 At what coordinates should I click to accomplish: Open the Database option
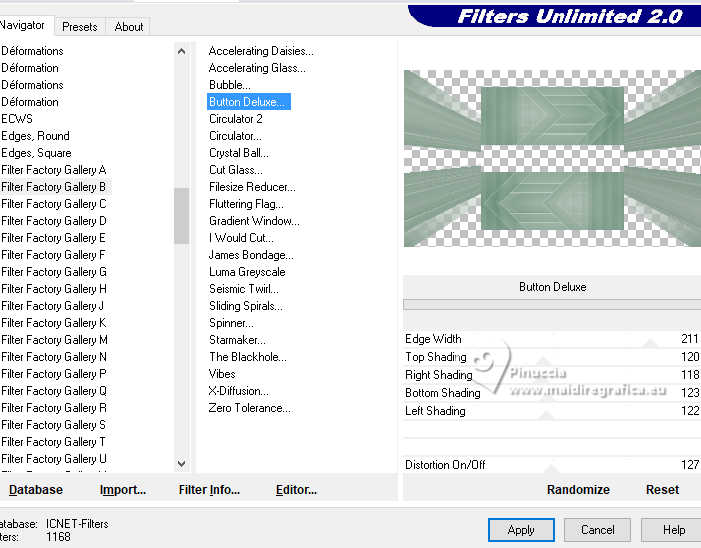point(36,489)
